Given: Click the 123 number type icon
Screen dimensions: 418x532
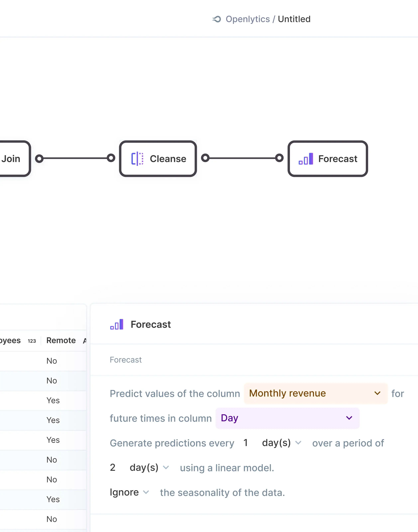Looking at the screenshot, I should coord(32,341).
